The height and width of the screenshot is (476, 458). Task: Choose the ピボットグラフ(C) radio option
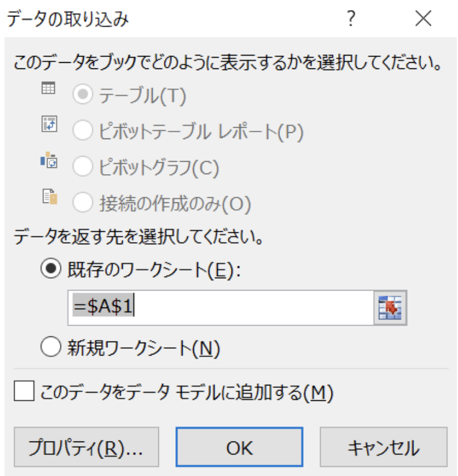click(x=84, y=167)
